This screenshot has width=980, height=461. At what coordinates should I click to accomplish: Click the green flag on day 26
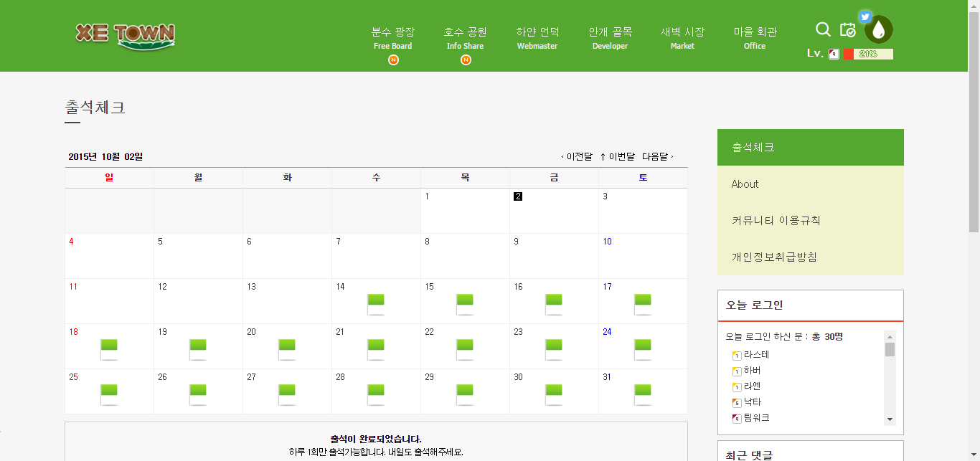(198, 394)
